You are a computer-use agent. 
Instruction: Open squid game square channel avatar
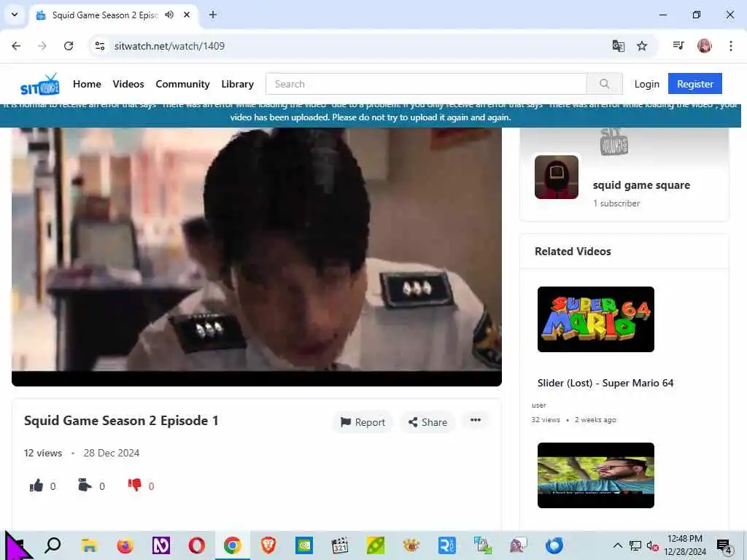tap(556, 176)
